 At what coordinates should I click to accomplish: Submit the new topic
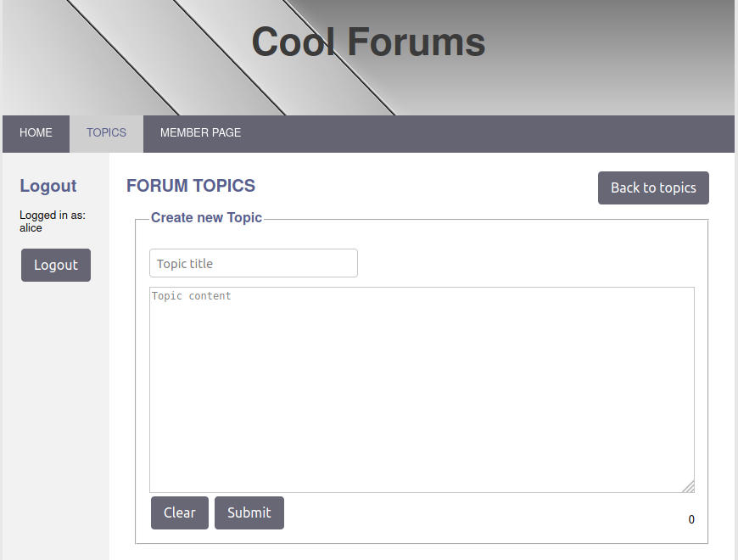pyautogui.click(x=249, y=512)
